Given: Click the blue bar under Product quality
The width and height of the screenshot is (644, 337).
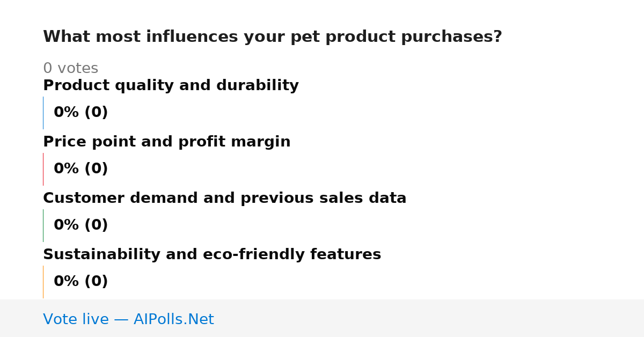Looking at the screenshot, I should click(x=43, y=113).
